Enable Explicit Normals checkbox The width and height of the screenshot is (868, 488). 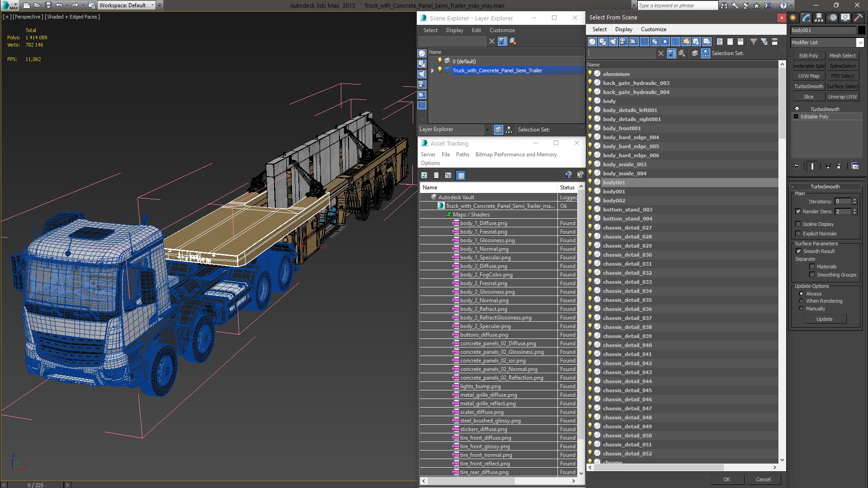pos(798,234)
